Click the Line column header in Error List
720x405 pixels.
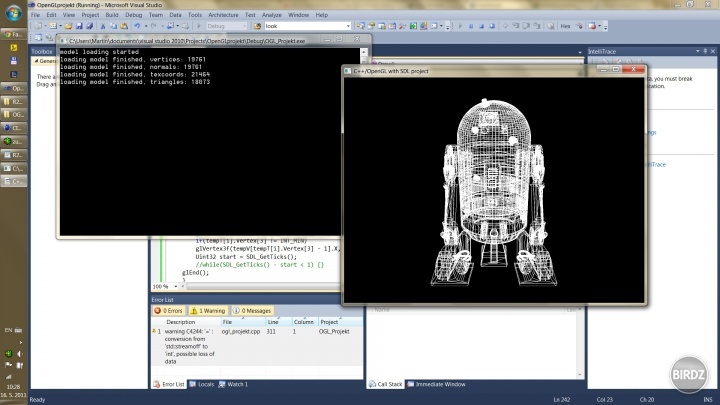278,322
